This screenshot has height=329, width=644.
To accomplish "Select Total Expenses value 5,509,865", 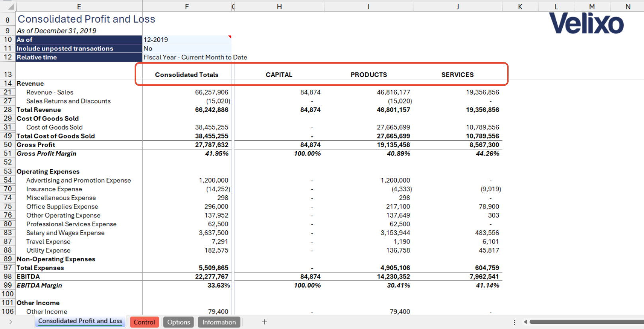I will click(213, 268).
